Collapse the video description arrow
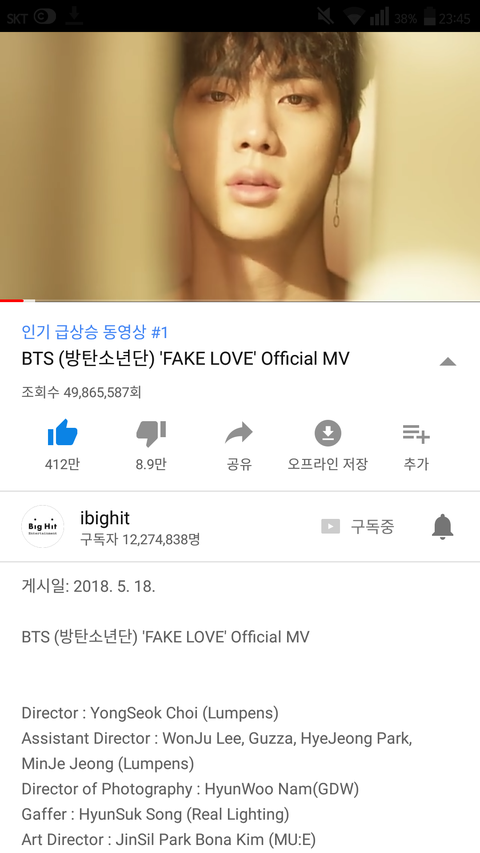Viewport: 480px width, 853px height. [x=447, y=361]
